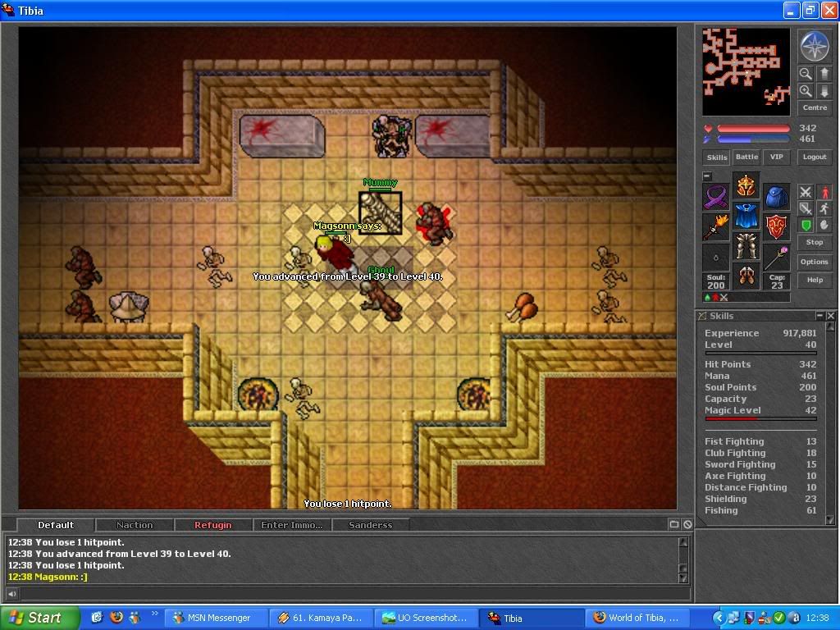Select the boots slot
The image size is (840, 630).
[746, 276]
